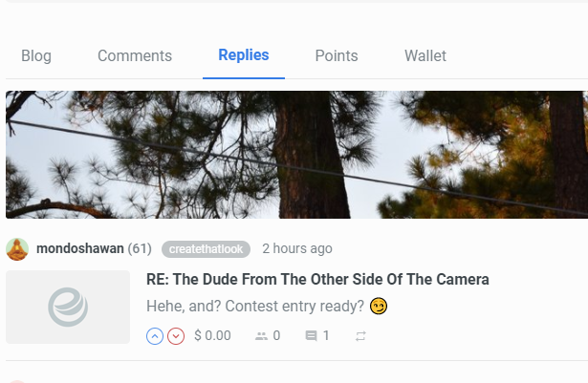Upvote the mondoshawan reply
The height and width of the screenshot is (383, 588).
click(x=155, y=336)
